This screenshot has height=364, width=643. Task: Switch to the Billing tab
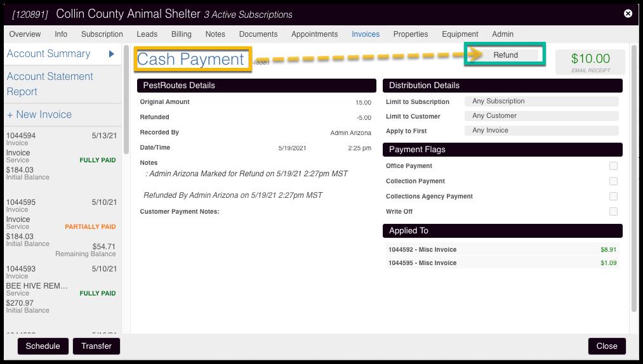pyautogui.click(x=181, y=34)
